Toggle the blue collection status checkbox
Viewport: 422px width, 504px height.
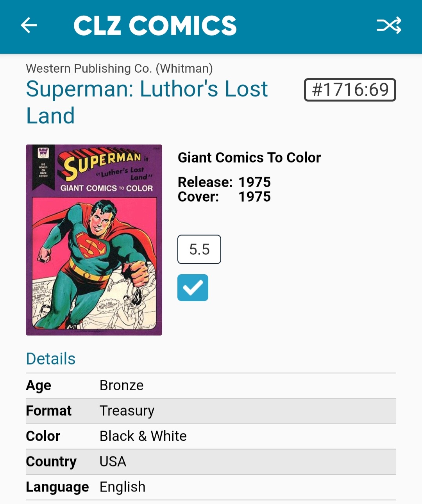pyautogui.click(x=193, y=288)
